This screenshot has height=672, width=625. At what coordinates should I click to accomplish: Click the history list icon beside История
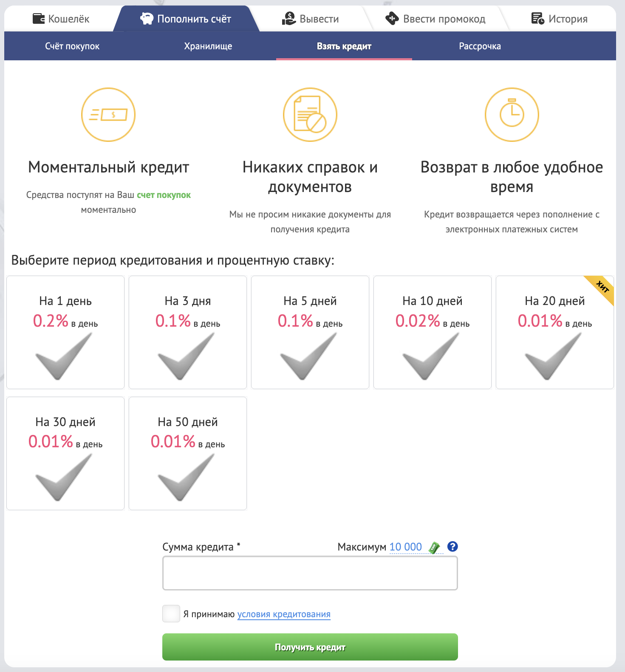coord(537,19)
